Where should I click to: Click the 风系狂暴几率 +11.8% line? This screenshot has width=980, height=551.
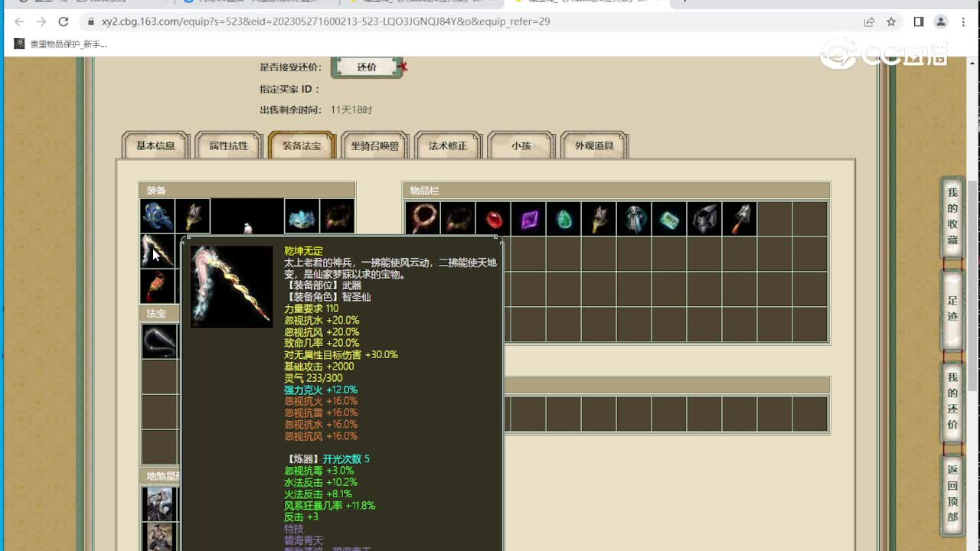[x=329, y=506]
